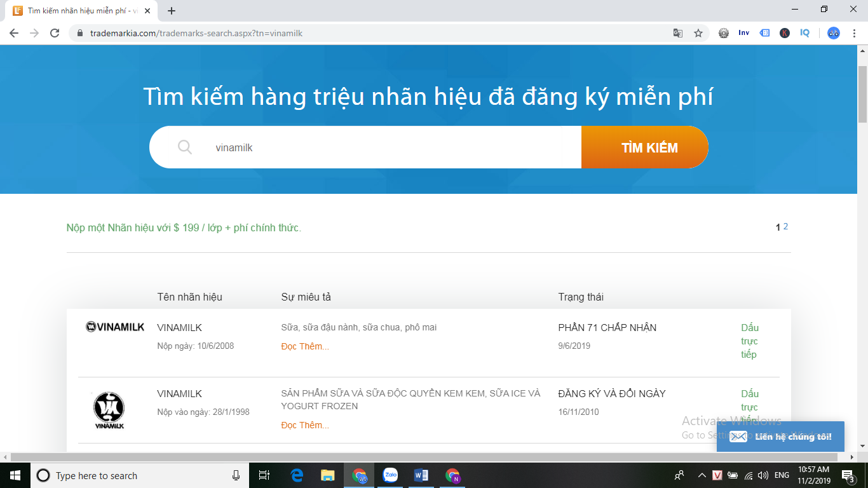Click the magnifier icon in search box
The width and height of the screenshot is (868, 488).
tap(185, 147)
